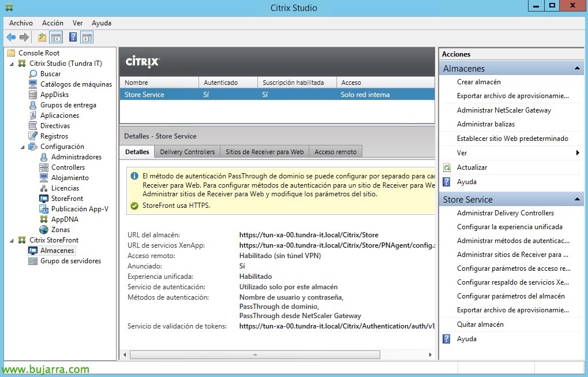Collapse the Citrix StoreFront tree node
Image resolution: width=588 pixels, height=377 pixels.
(x=12, y=240)
